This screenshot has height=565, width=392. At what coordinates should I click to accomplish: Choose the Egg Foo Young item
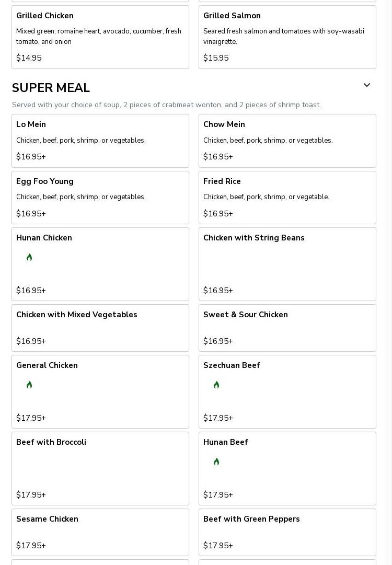tap(100, 197)
